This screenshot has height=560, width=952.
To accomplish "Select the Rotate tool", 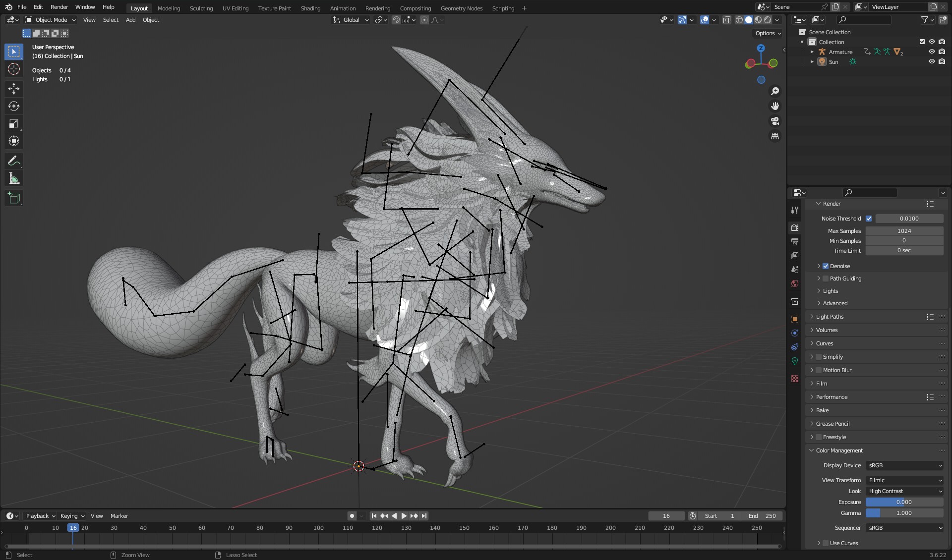I will click(x=14, y=106).
